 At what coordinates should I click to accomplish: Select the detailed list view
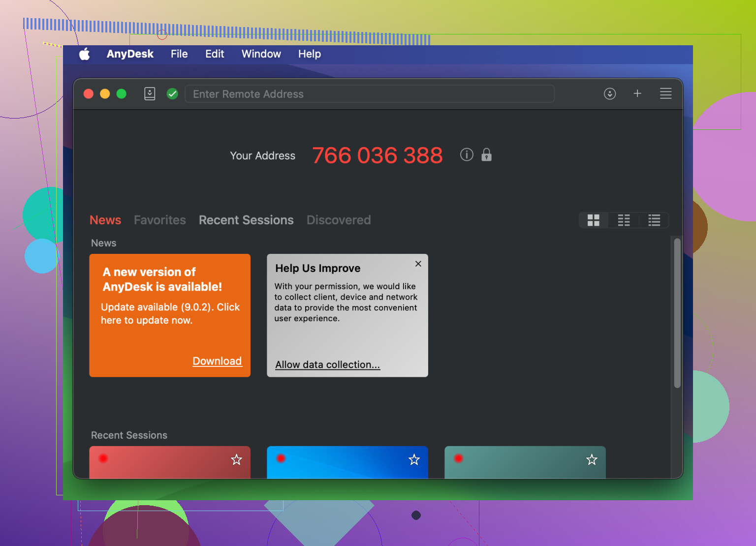654,220
